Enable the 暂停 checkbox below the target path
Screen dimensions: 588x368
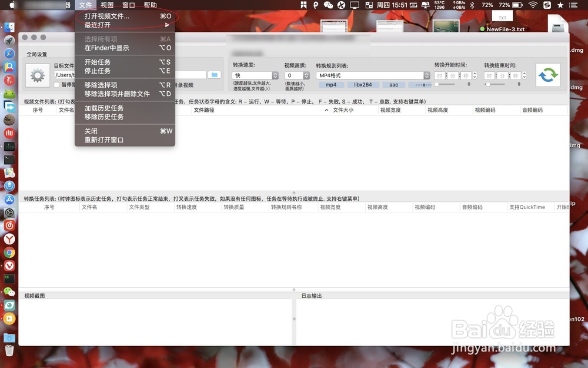click(x=57, y=85)
